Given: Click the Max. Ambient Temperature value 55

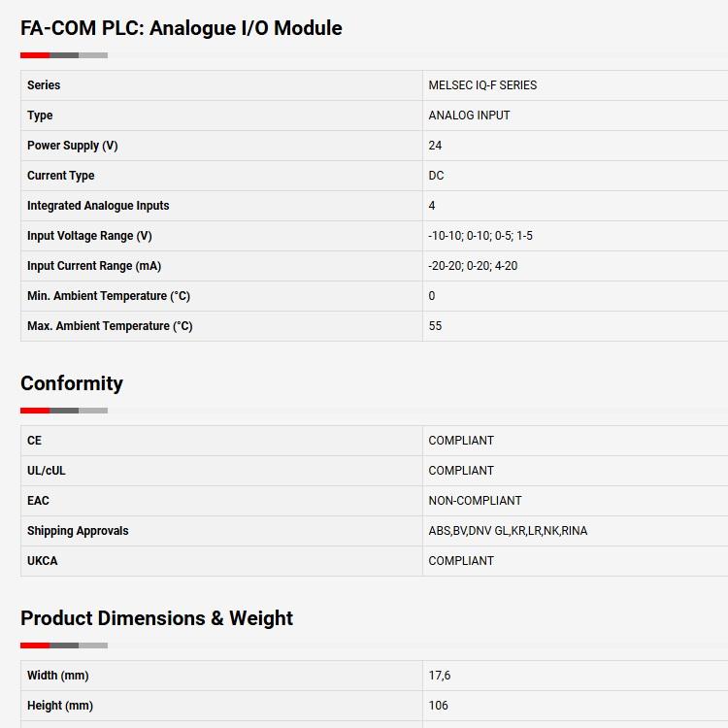Looking at the screenshot, I should [435, 326].
